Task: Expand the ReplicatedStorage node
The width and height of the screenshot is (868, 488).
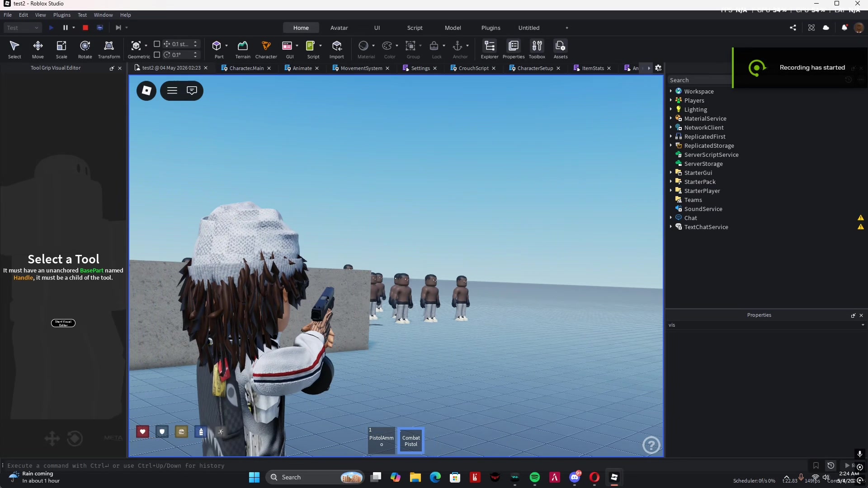Action: tap(671, 145)
